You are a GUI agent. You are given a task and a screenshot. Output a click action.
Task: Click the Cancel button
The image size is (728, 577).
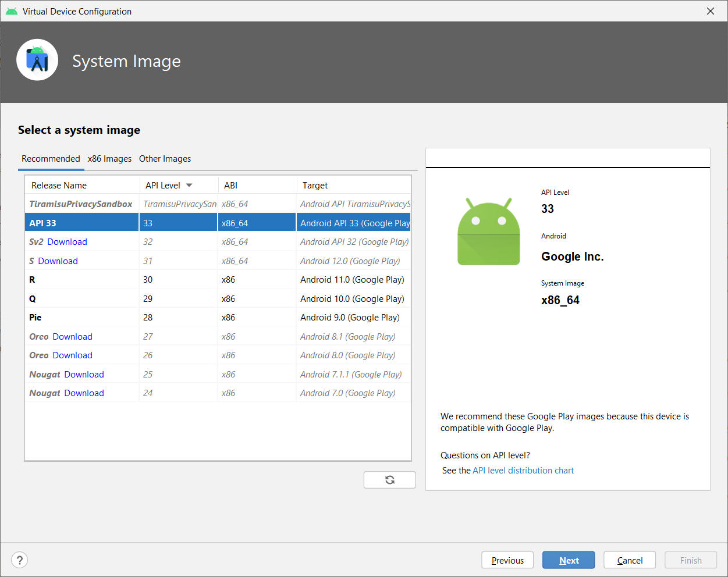[x=630, y=560]
